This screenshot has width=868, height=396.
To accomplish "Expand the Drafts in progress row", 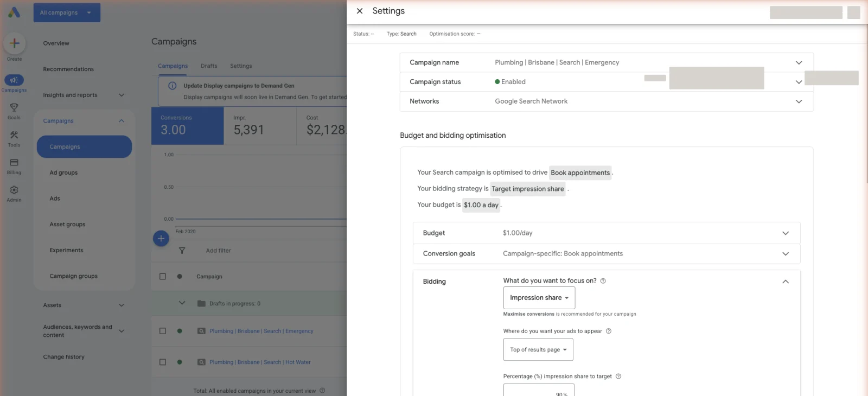I will pyautogui.click(x=182, y=303).
